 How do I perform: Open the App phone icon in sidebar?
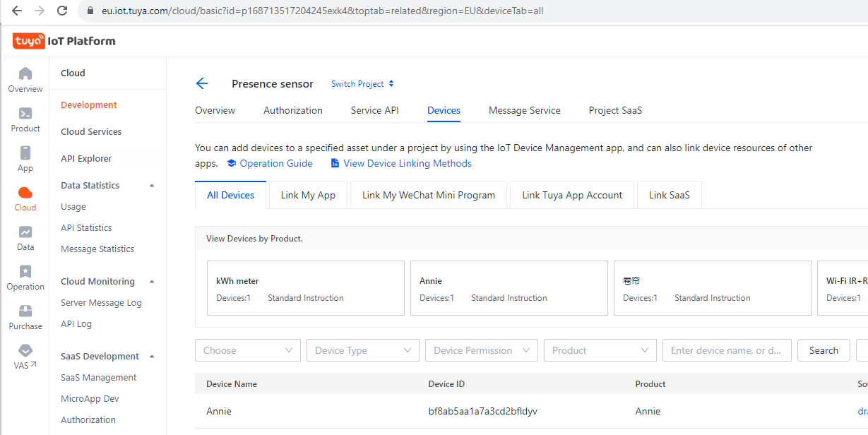(x=25, y=153)
